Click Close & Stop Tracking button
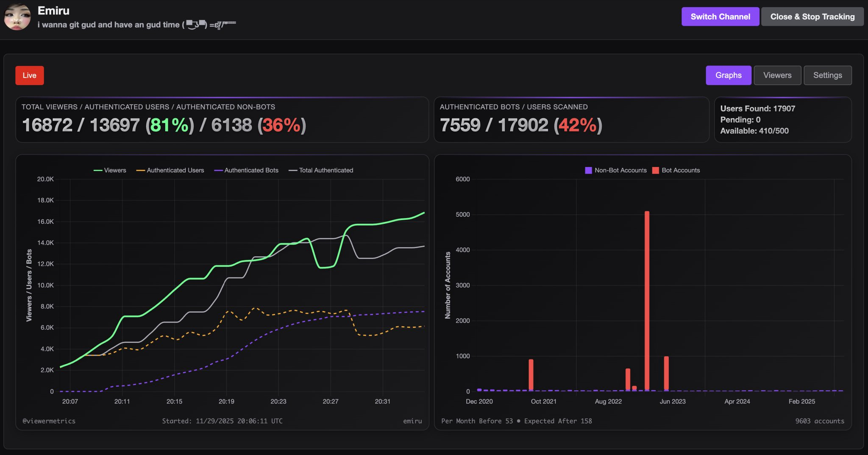Image resolution: width=868 pixels, height=455 pixels. (x=812, y=17)
